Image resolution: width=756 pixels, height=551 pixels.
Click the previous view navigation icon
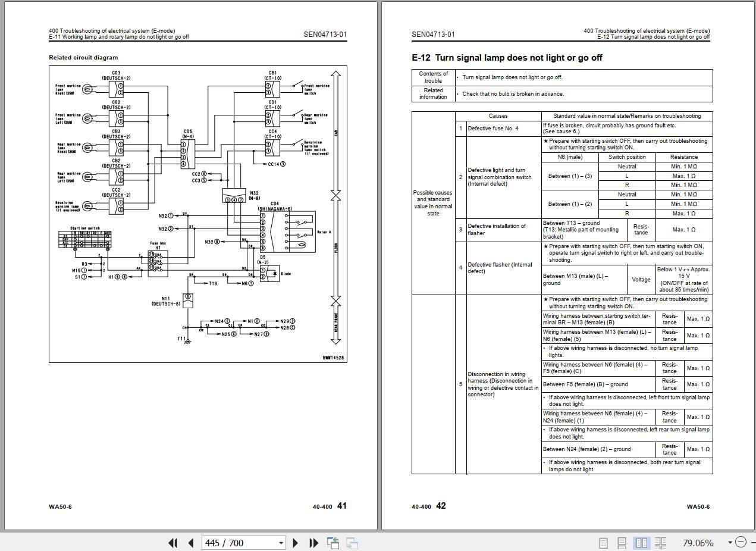[333, 543]
